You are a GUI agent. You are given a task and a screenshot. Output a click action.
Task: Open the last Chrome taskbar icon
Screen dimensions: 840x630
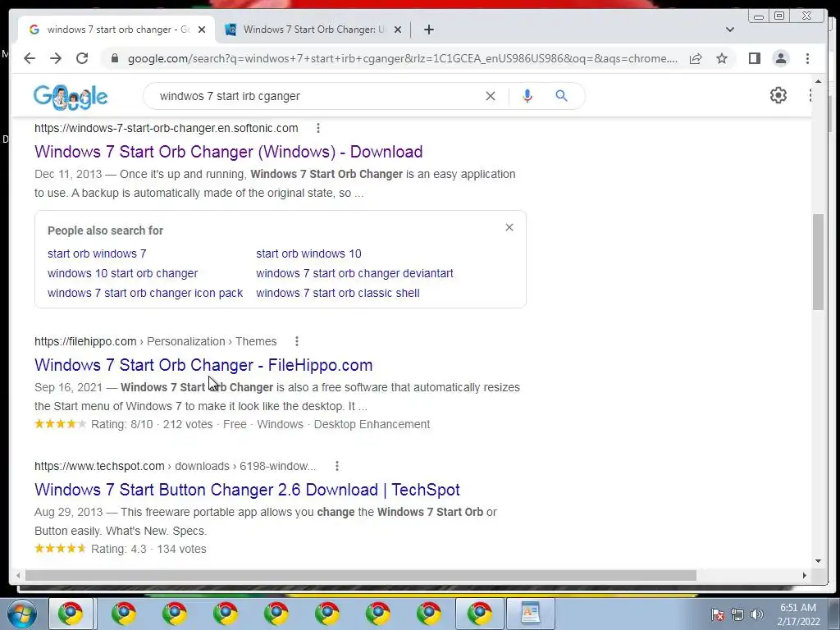click(x=479, y=614)
